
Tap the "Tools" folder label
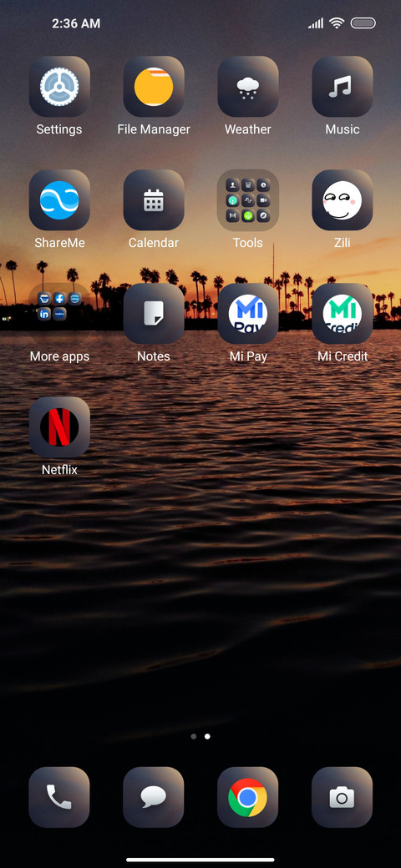pos(247,243)
